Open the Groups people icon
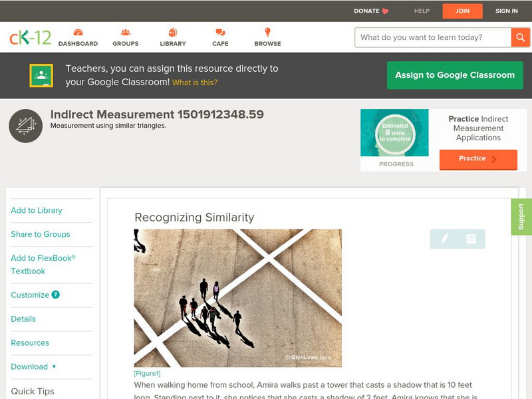The height and width of the screenshot is (399, 532). coord(126,32)
